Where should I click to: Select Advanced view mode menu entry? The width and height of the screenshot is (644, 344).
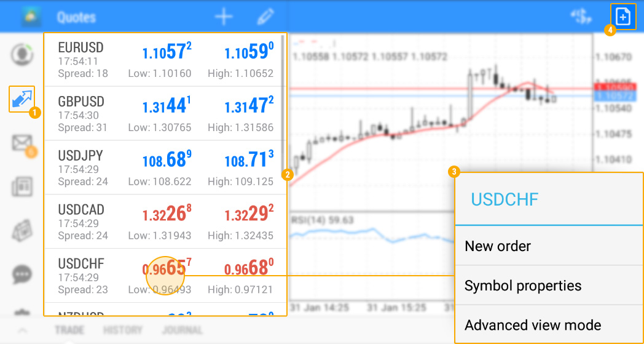click(532, 325)
